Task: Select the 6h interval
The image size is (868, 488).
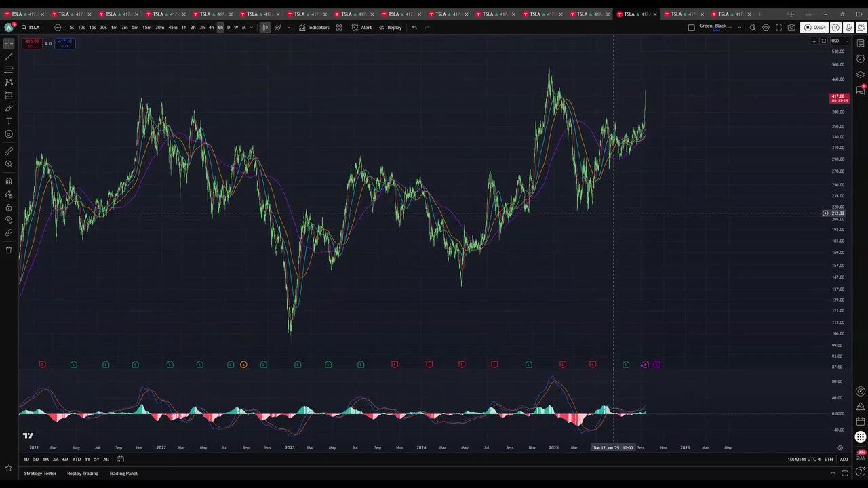Action: point(220,27)
